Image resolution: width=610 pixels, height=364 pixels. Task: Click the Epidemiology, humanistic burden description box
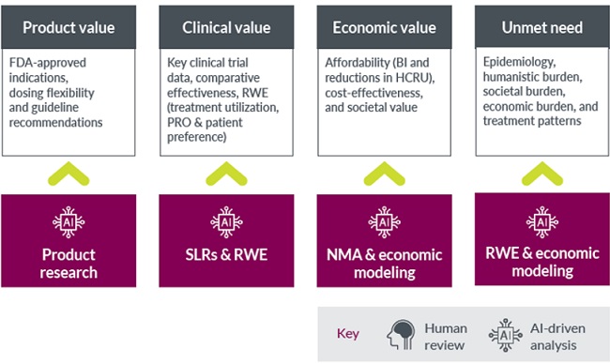(542, 102)
